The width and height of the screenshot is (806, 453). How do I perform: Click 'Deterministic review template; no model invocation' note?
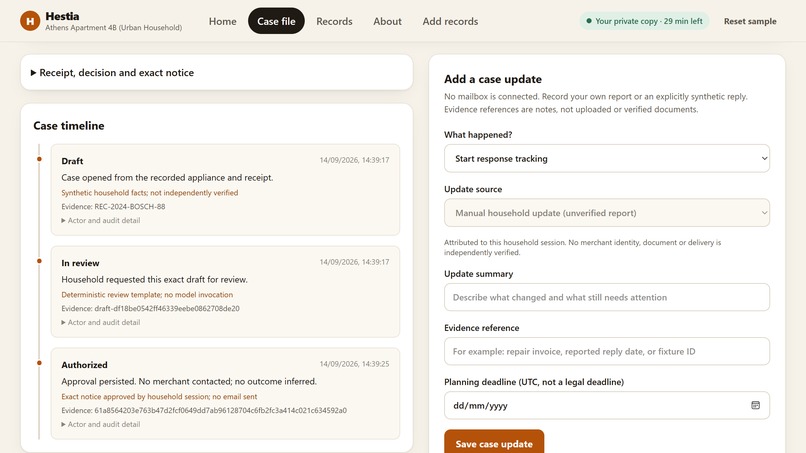point(147,295)
